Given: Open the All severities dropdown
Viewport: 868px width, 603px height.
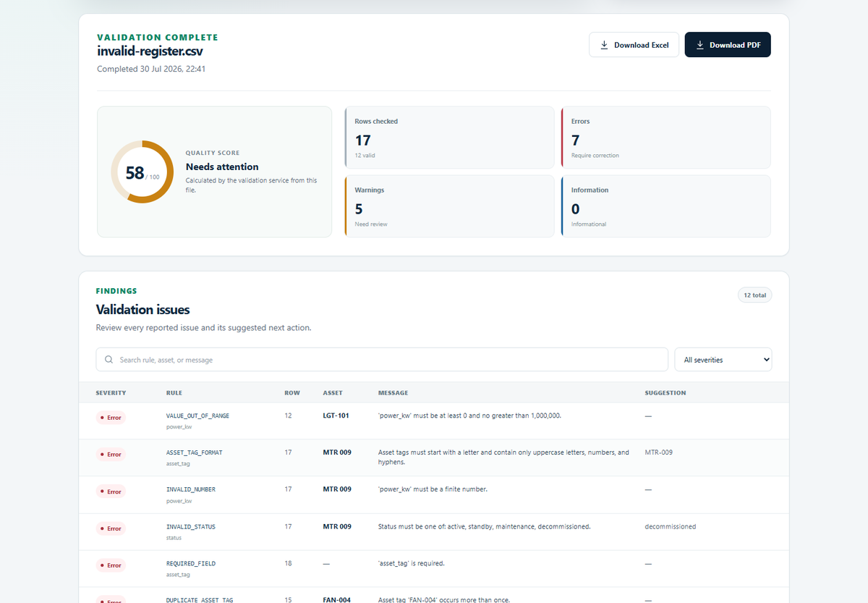Looking at the screenshot, I should 723,360.
